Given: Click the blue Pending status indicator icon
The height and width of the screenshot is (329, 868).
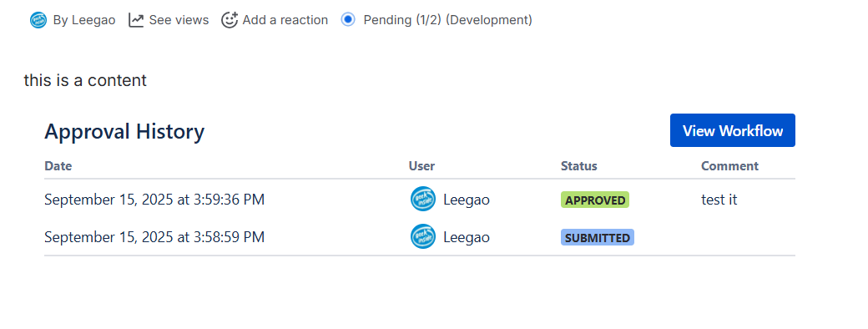Looking at the screenshot, I should tap(348, 20).
